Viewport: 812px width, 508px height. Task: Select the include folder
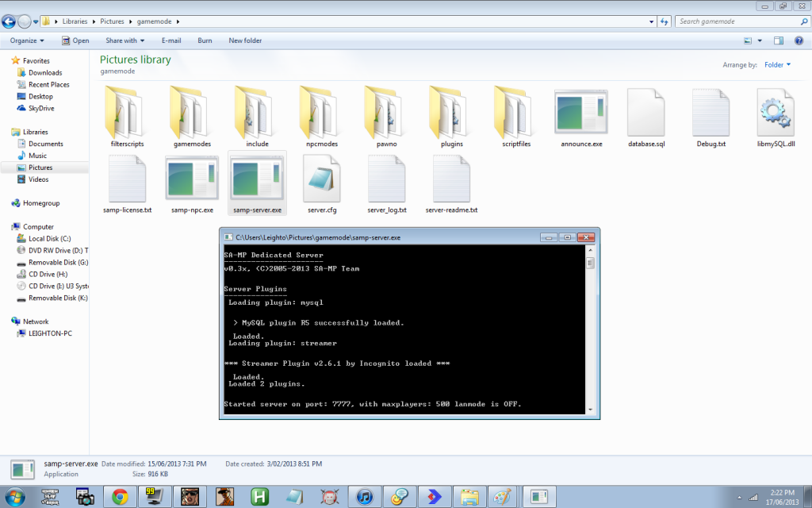[x=258, y=116]
